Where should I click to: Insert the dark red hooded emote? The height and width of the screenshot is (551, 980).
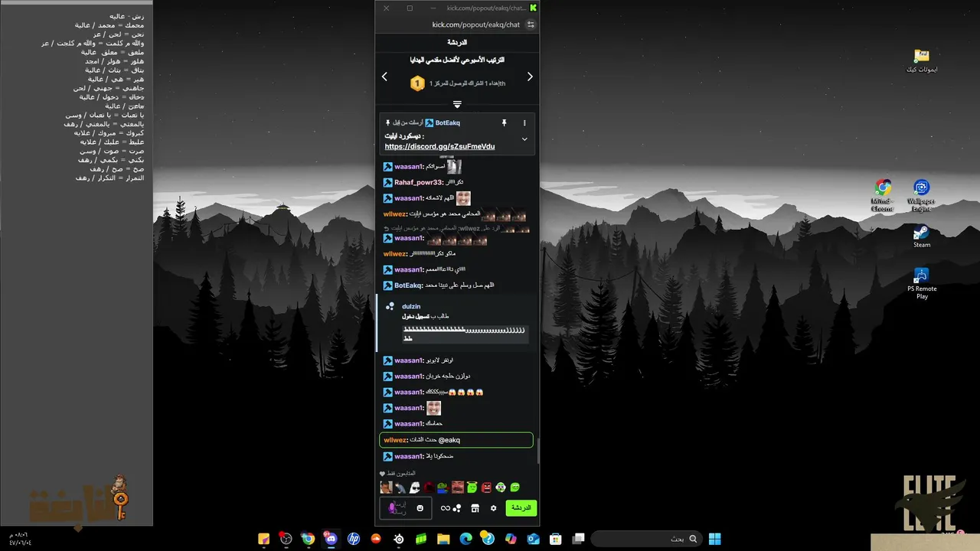pos(429,487)
